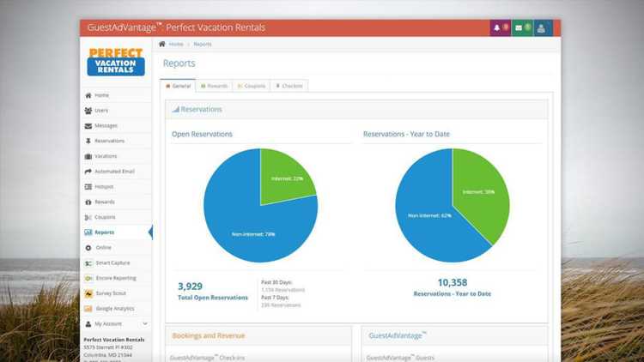The image size is (644, 362).
Task: Go to Reservations in the sidebar
Action: 108,141
